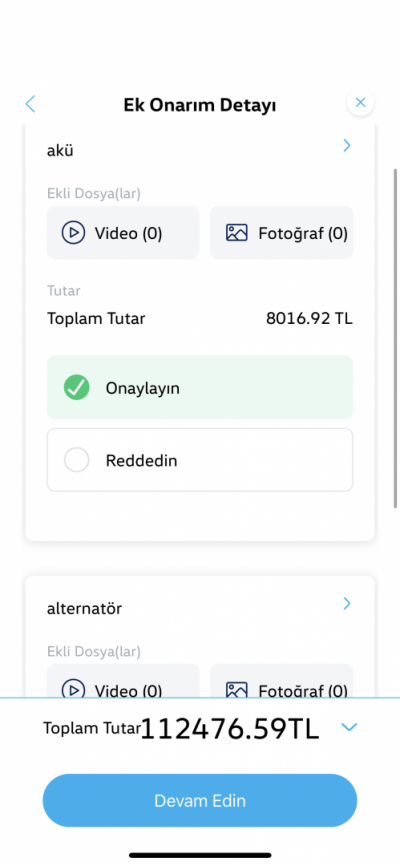The height and width of the screenshot is (866, 400).
Task: Expand Toplam Tutar summary chevron
Action: pos(349,727)
